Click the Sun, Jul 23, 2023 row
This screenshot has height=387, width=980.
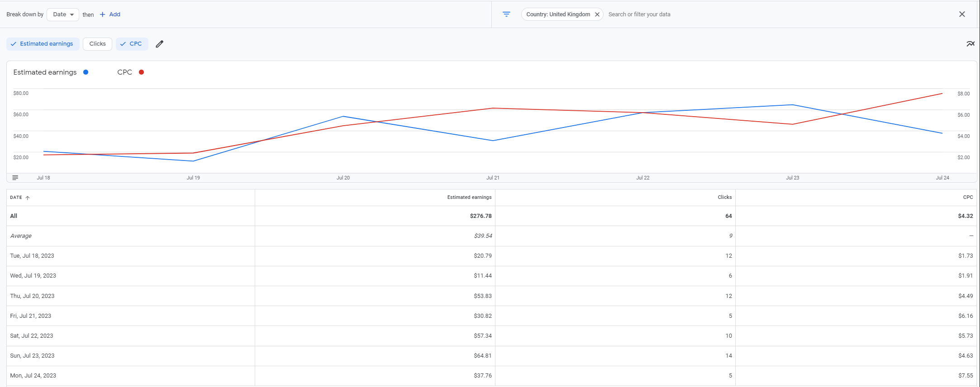(x=491, y=356)
